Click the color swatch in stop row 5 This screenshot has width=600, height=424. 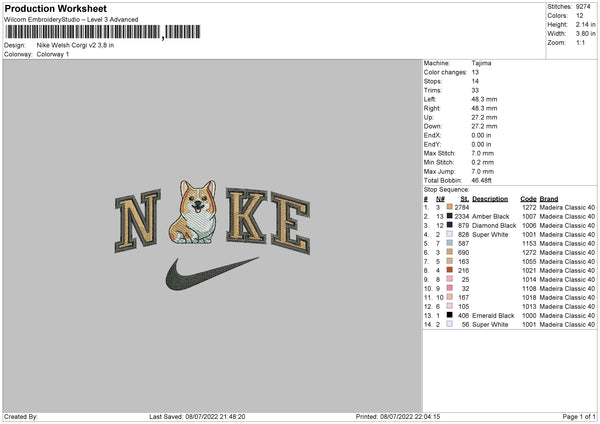tap(450, 243)
